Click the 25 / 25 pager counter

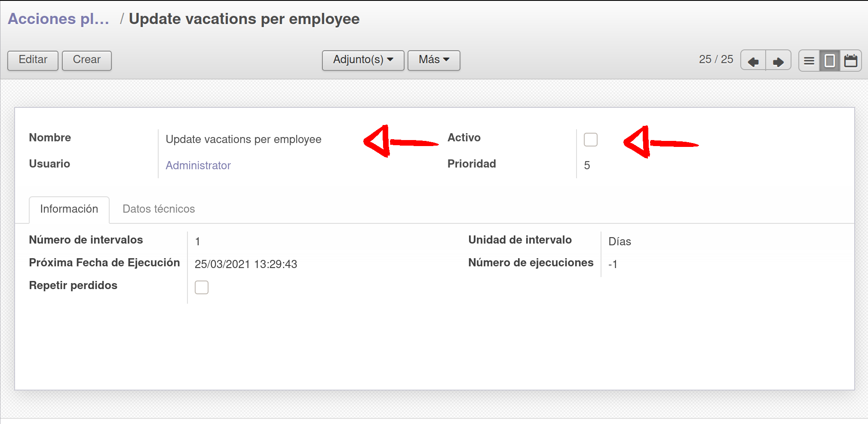point(716,59)
